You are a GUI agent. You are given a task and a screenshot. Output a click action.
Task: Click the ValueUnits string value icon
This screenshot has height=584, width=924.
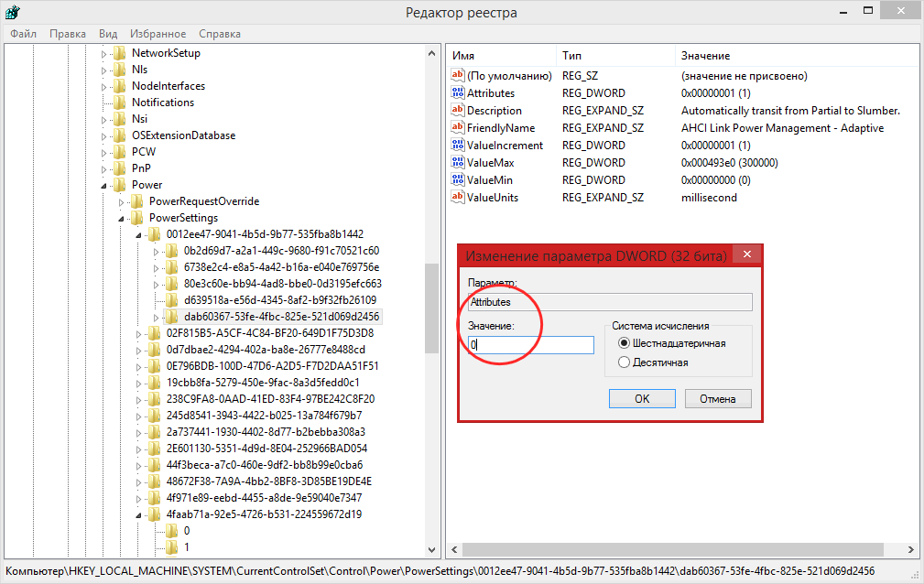click(458, 198)
